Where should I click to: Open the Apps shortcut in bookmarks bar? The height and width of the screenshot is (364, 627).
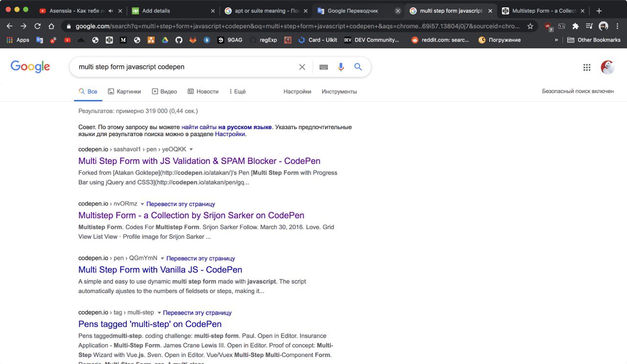18,40
